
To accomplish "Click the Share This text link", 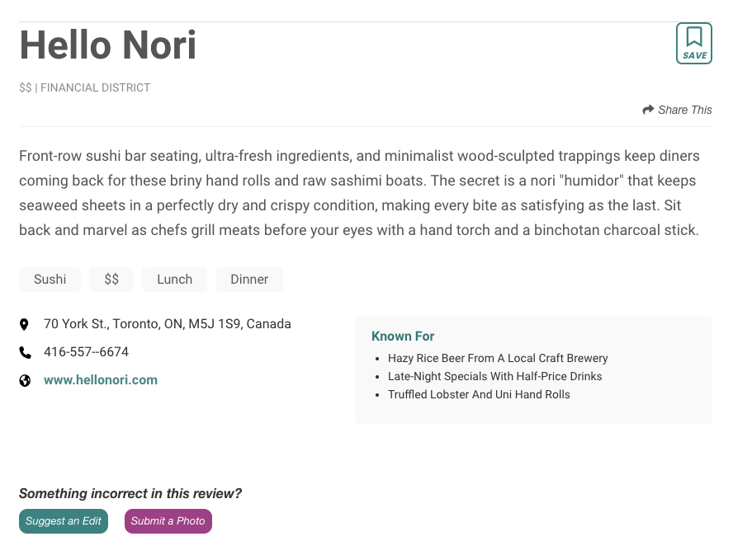I will tap(684, 110).
